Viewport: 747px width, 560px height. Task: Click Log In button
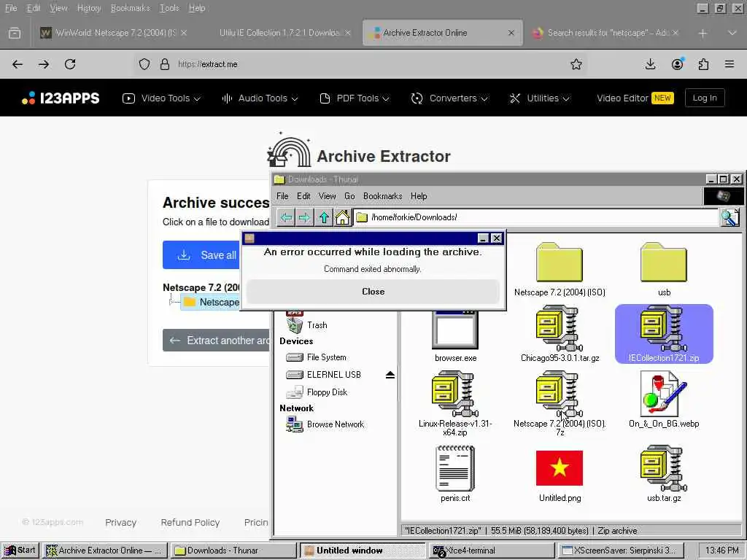point(705,98)
